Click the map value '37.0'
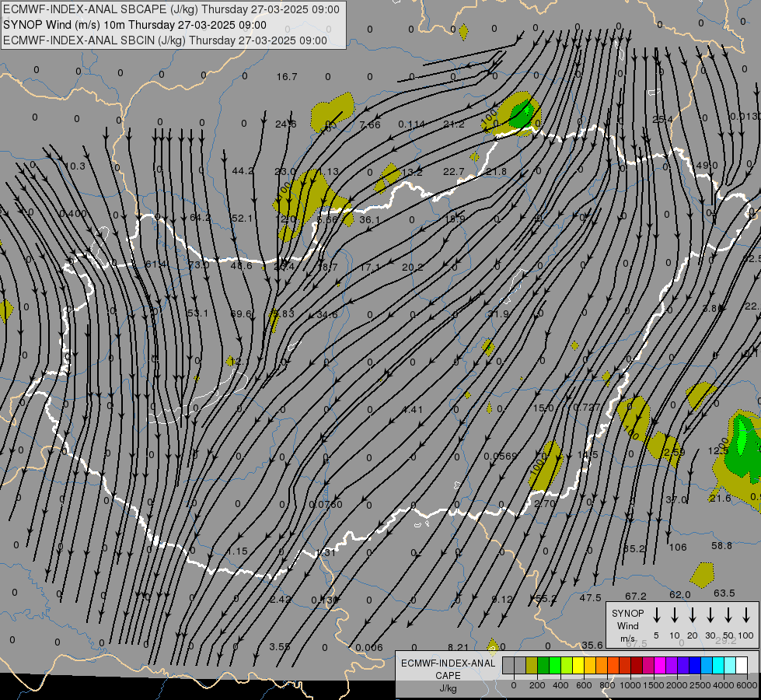 pyautogui.click(x=676, y=499)
